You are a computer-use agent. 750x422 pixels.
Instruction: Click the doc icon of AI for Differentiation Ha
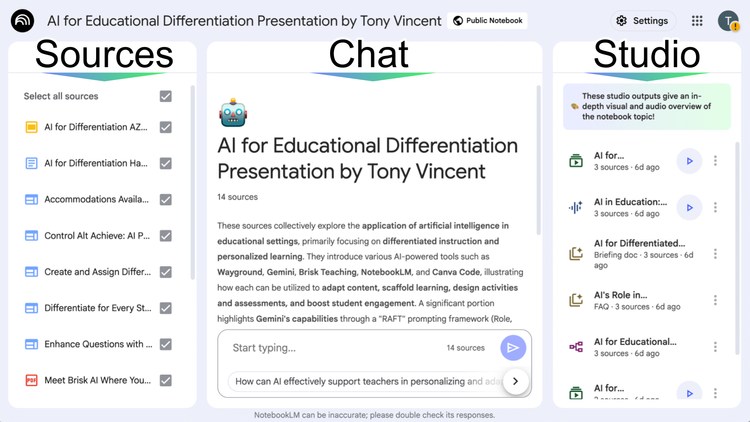pos(31,163)
